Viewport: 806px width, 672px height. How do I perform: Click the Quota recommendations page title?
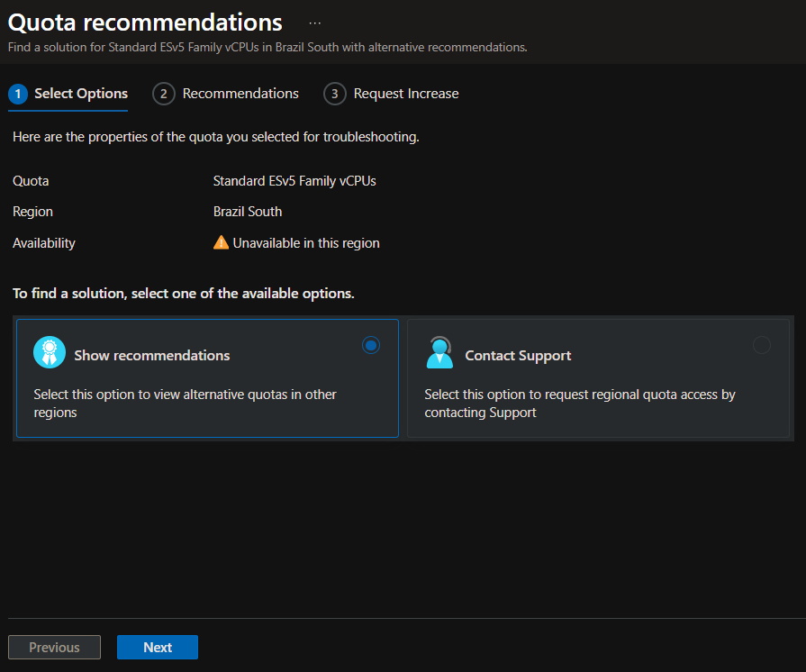coord(146,23)
